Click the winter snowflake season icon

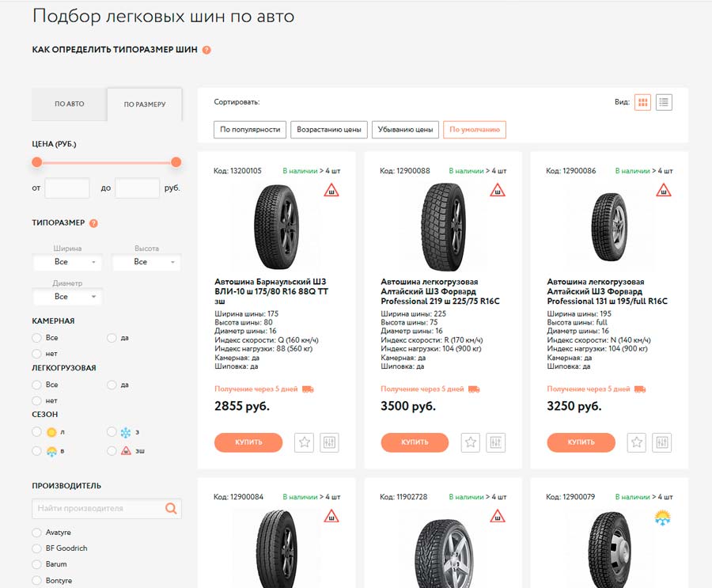[126, 432]
